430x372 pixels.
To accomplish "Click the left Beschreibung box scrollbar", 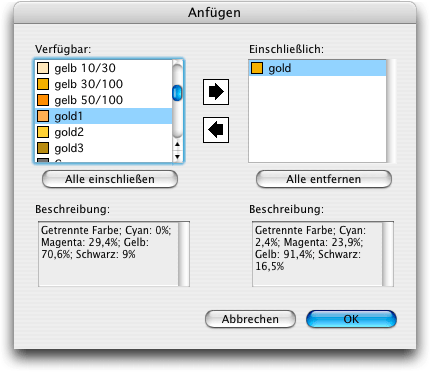I will (x=184, y=254).
